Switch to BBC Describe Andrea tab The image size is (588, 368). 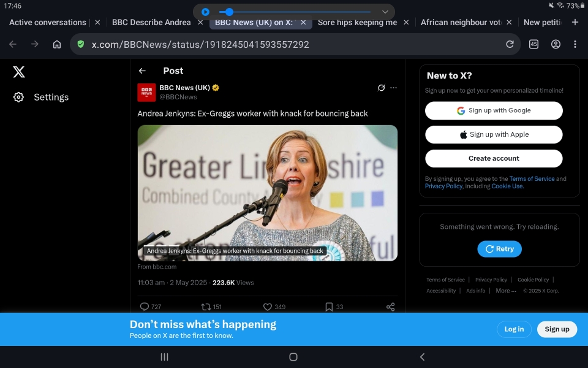coord(151,23)
